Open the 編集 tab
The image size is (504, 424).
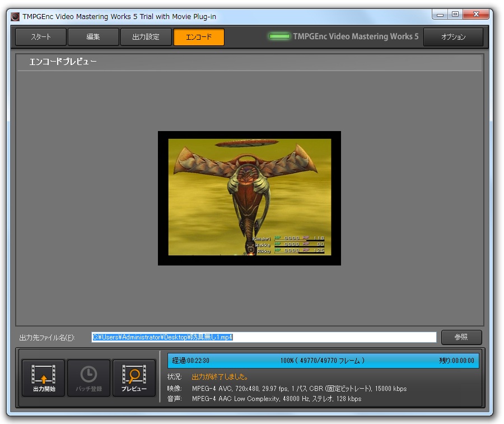click(x=93, y=37)
